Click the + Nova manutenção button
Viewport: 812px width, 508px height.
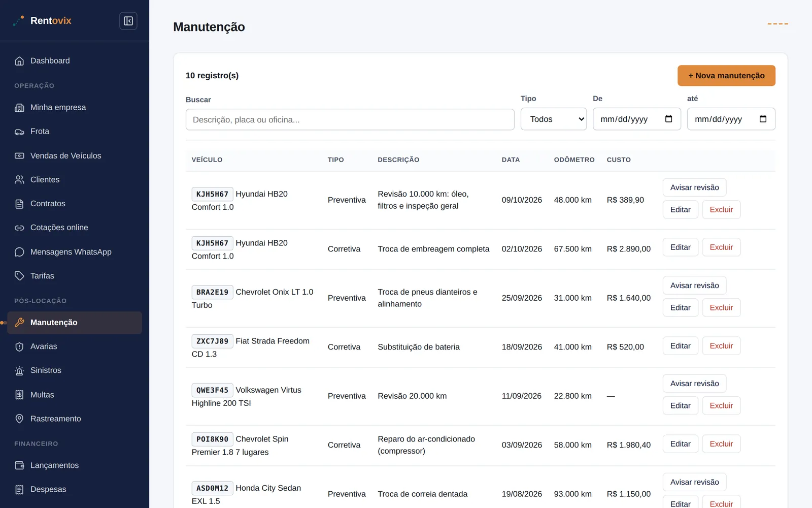coord(726,76)
